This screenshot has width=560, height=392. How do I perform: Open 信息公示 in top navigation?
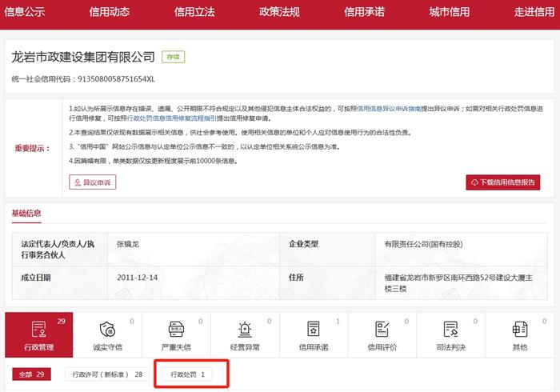point(24,12)
